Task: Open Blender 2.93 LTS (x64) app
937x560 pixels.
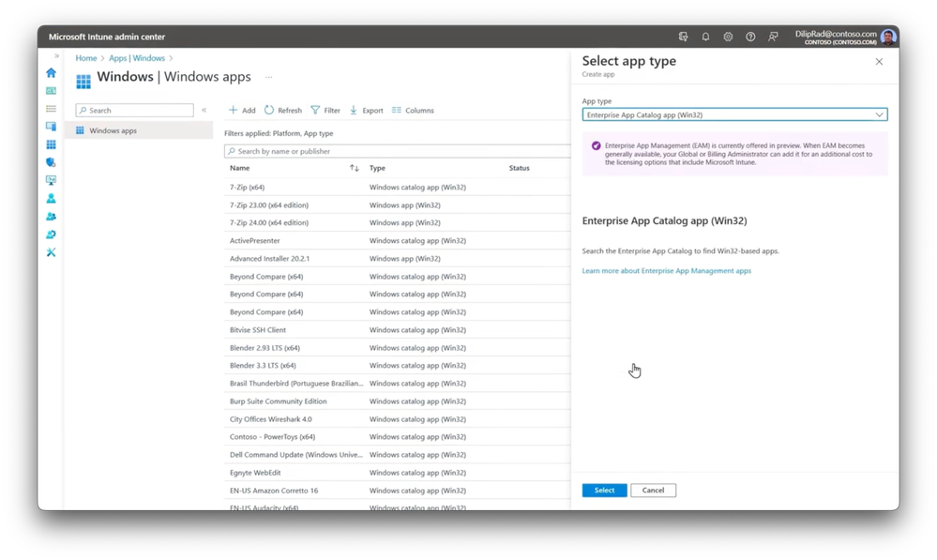Action: pos(264,348)
